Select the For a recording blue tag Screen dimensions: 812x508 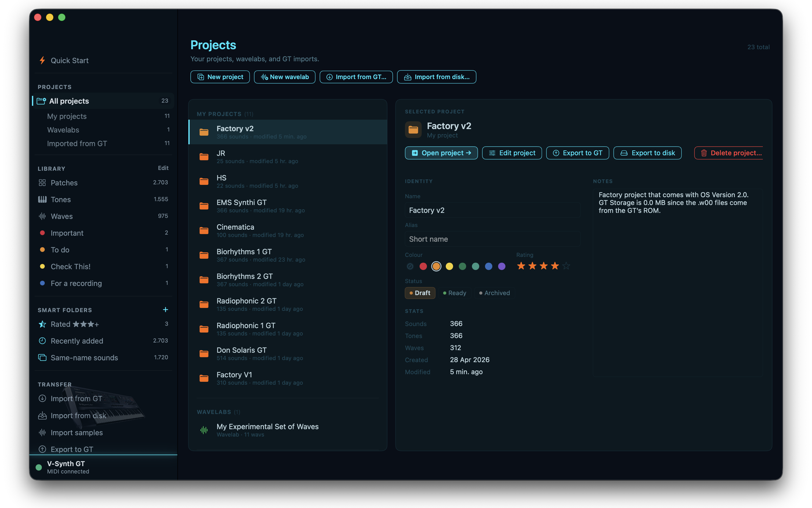coord(103,283)
